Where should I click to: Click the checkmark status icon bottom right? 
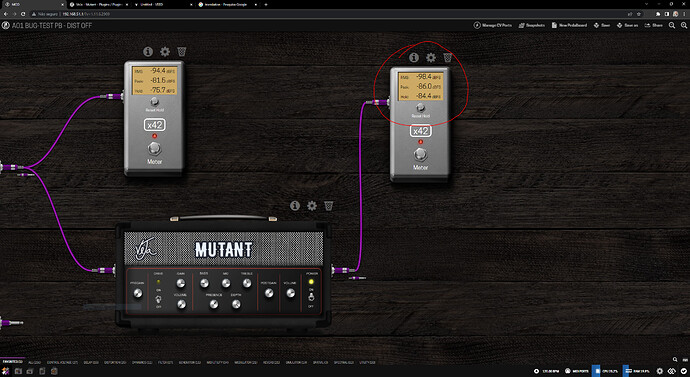tap(683, 371)
